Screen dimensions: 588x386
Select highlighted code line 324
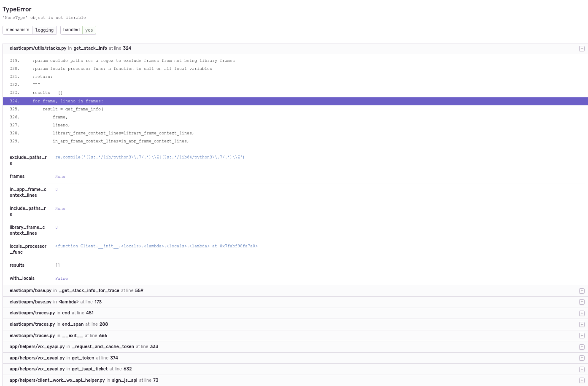click(x=295, y=101)
